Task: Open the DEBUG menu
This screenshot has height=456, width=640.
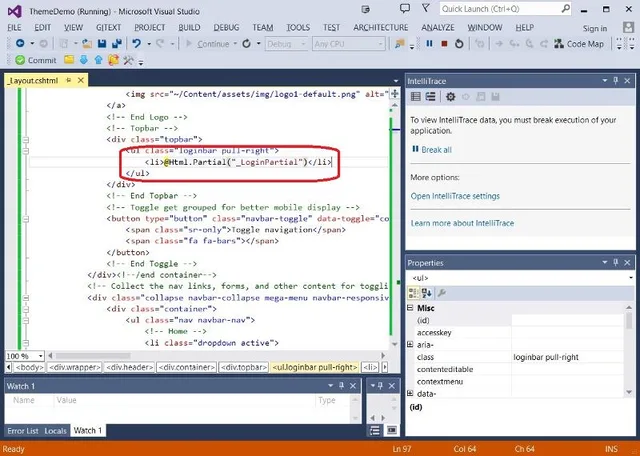Action: pyautogui.click(x=226, y=27)
